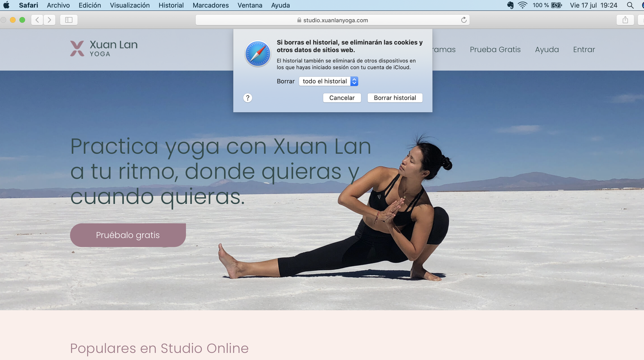Click the battery status icon
The width and height of the screenshot is (644, 360).
556,5
